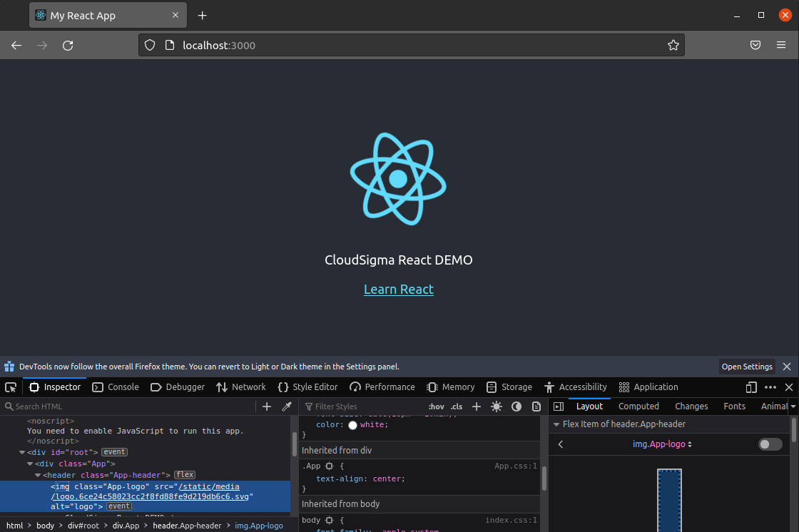Switch to the Inspector panel

[x=55, y=387]
